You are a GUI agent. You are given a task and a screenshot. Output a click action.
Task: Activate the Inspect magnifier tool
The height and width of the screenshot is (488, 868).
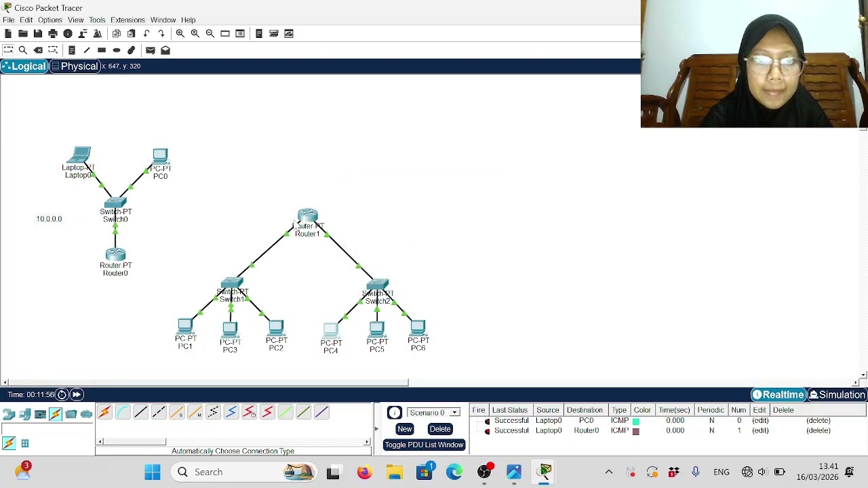tap(23, 50)
